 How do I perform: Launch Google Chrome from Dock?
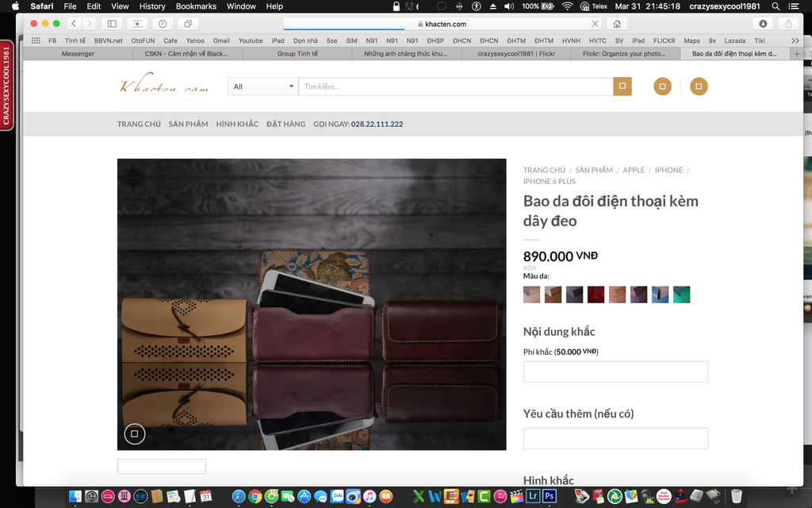pyautogui.click(x=255, y=496)
